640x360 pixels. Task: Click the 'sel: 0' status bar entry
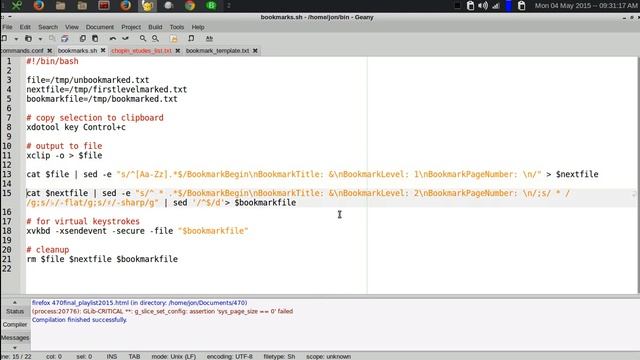point(84,356)
